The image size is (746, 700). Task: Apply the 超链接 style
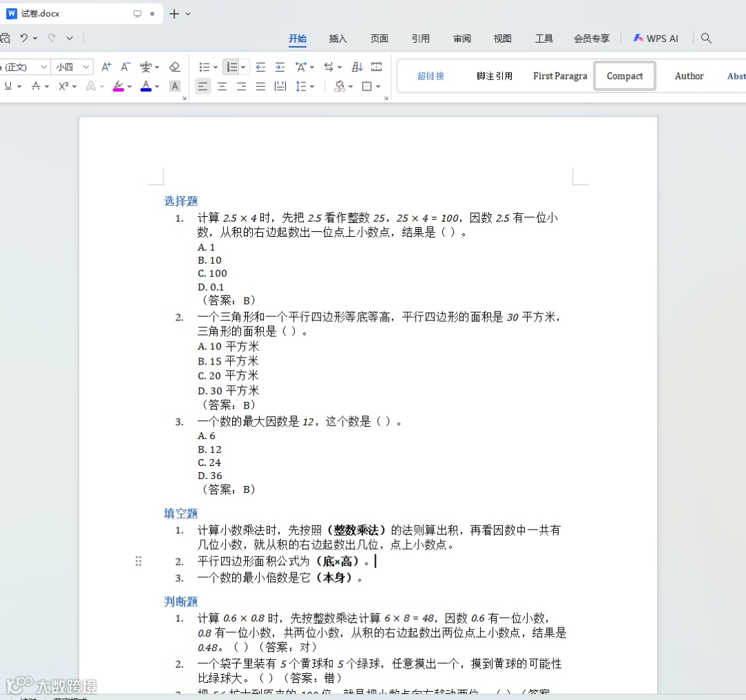tap(430, 76)
